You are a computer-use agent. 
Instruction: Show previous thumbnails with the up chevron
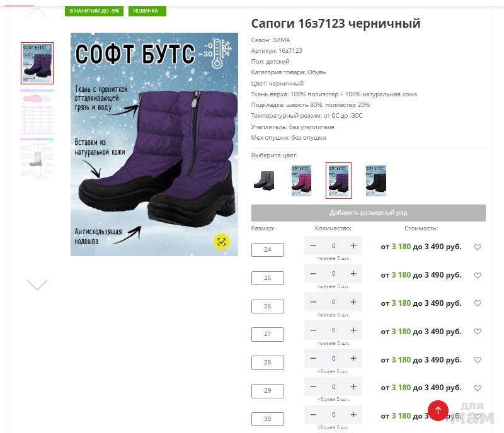(37, 12)
